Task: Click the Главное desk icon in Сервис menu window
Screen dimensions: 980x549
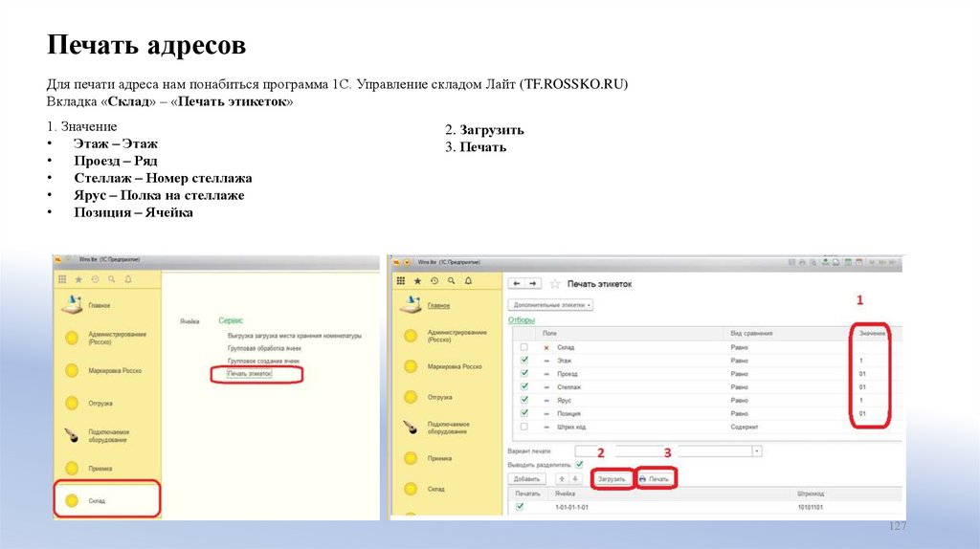Action: [x=72, y=305]
